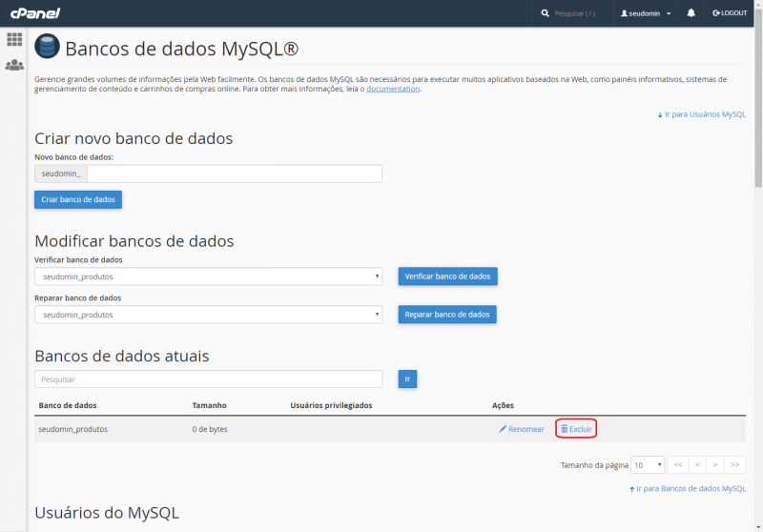The width and height of the screenshot is (763, 532).
Task: Follow Ir para Bancos de dados MySQL link
Action: click(x=688, y=489)
